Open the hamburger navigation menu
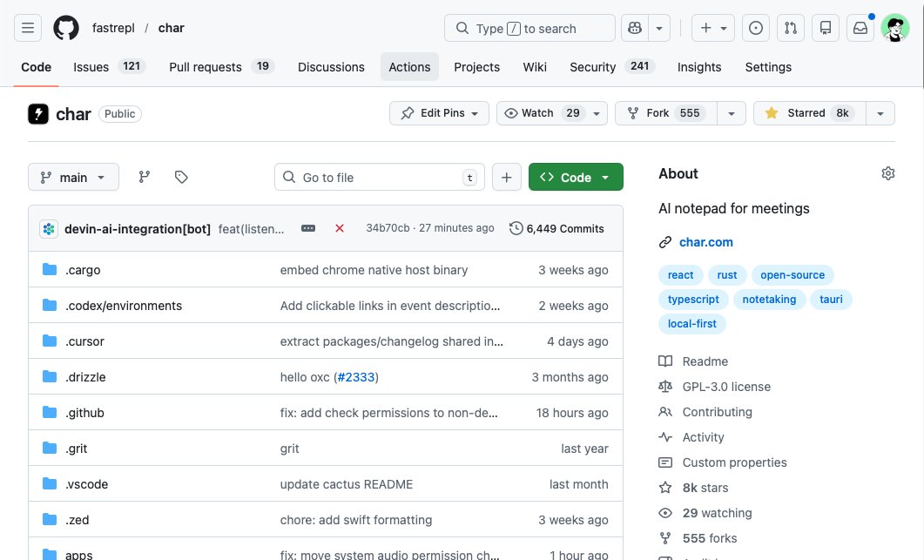Image resolution: width=924 pixels, height=560 pixels. (x=28, y=28)
